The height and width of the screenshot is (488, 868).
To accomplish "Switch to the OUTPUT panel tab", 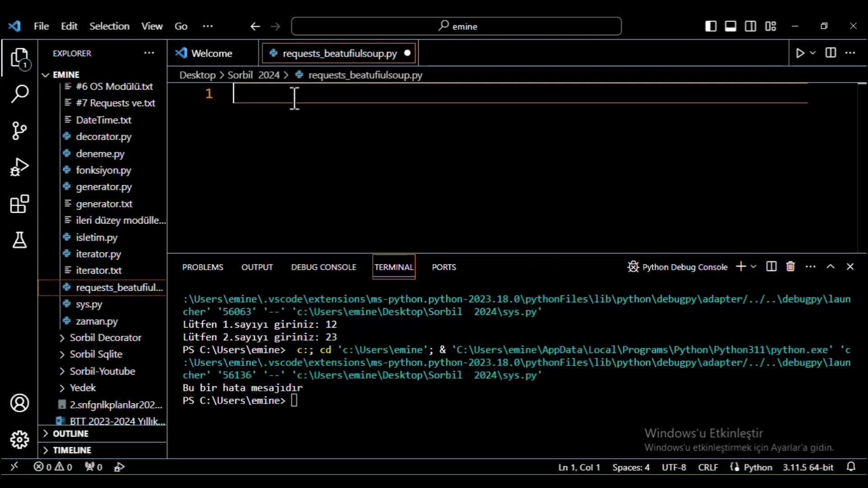I will (257, 267).
